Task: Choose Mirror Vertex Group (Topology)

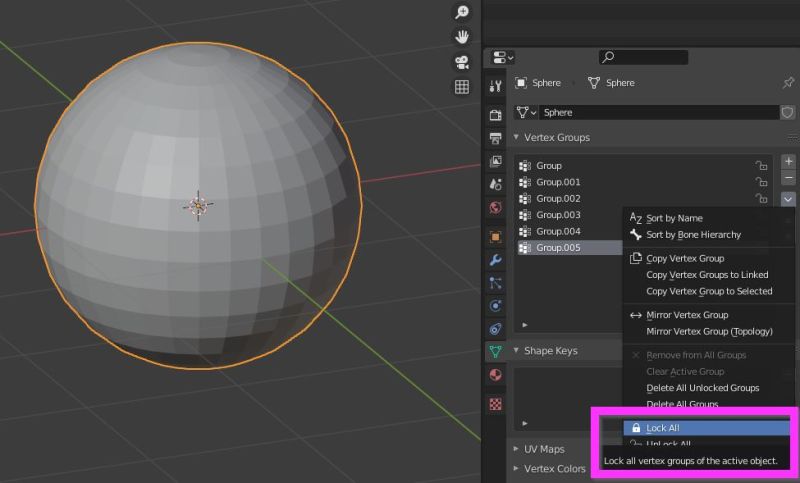Action: point(707,331)
